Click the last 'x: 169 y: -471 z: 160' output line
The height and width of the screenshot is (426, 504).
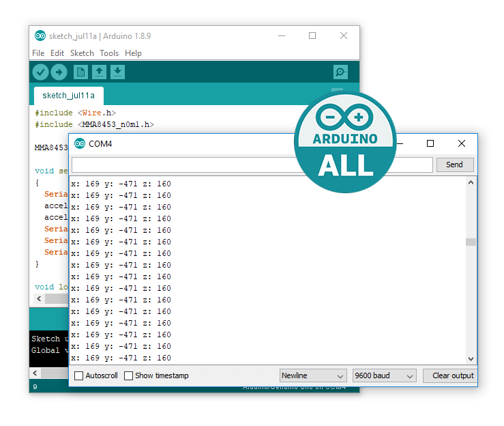pos(121,358)
